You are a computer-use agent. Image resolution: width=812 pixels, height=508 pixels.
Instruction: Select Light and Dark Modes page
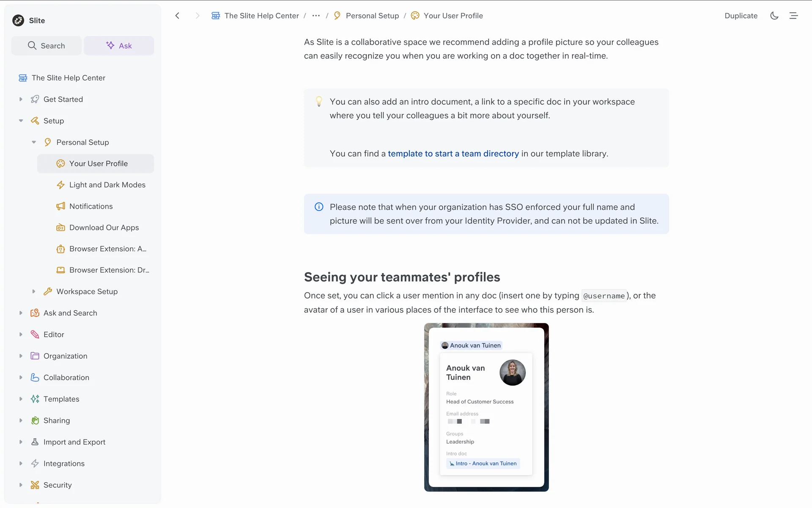pyautogui.click(x=107, y=185)
